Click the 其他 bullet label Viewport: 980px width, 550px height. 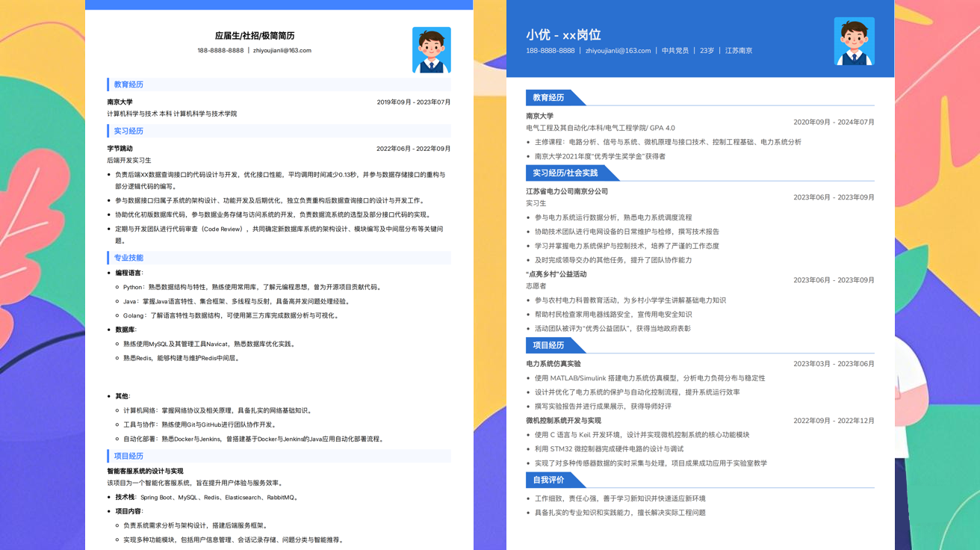click(122, 396)
